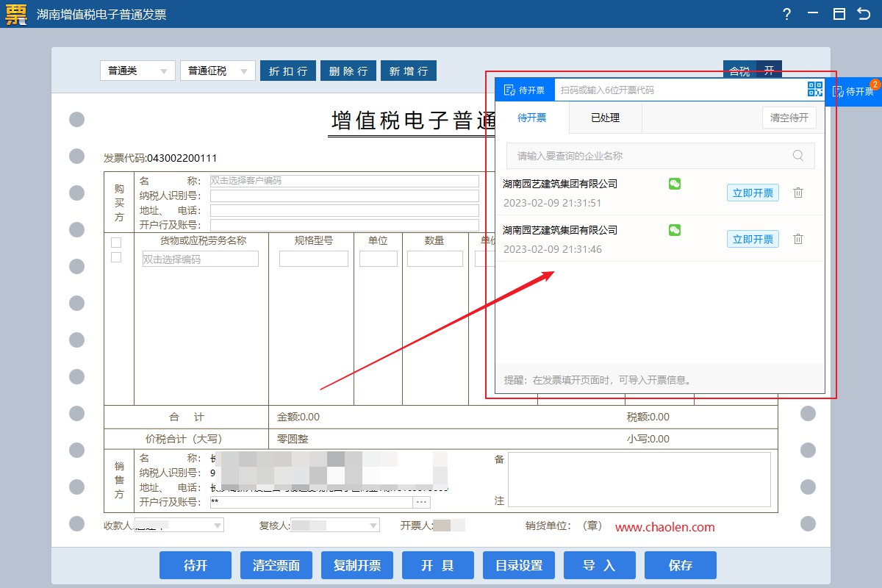
Task: Open help with the question mark icon
Action: click(786, 14)
